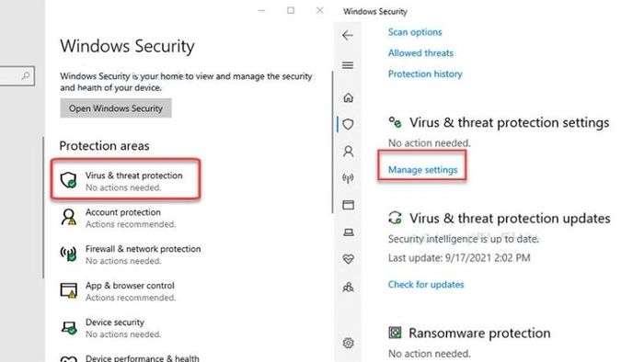Open Firewall & network antenna sidebar icon
The image size is (644, 362).
348,178
